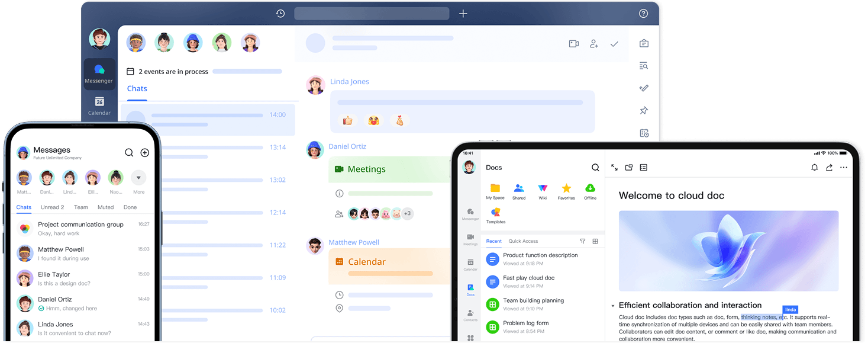868x343 pixels.
Task: Open the three-dots more menu in doc
Action: coord(844,168)
